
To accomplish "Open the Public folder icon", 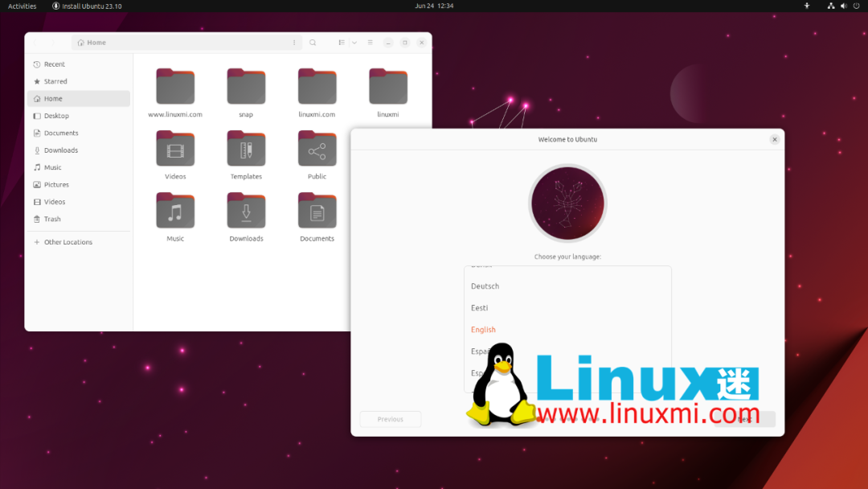I will pos(317,149).
